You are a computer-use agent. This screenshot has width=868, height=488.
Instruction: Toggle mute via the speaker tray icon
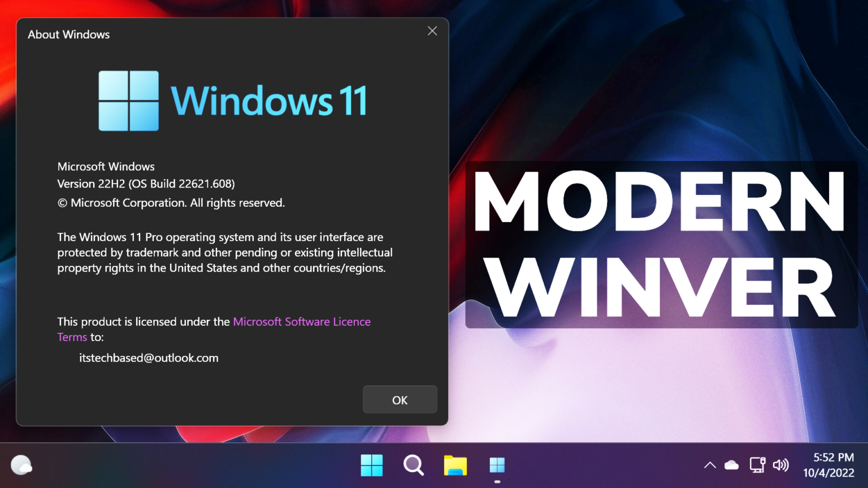(781, 465)
